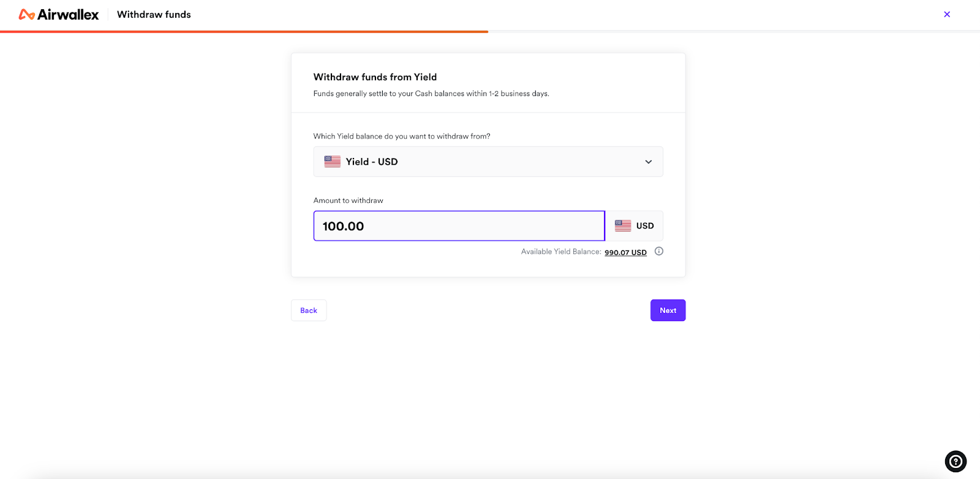Open the help question mark bubble
The height and width of the screenshot is (479, 980).
point(956,461)
